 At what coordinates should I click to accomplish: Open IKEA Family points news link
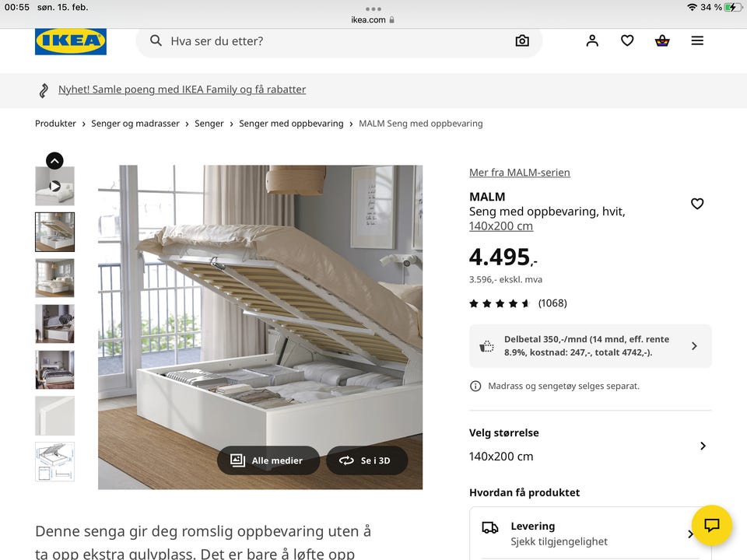182,89
